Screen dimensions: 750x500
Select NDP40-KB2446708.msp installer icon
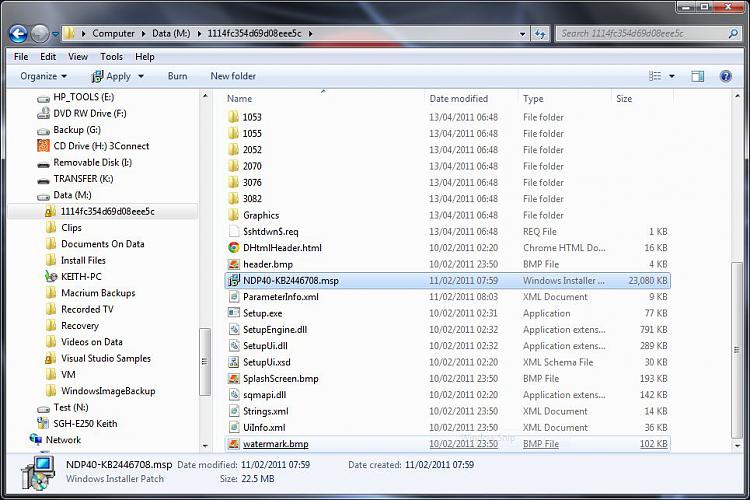[x=233, y=280]
